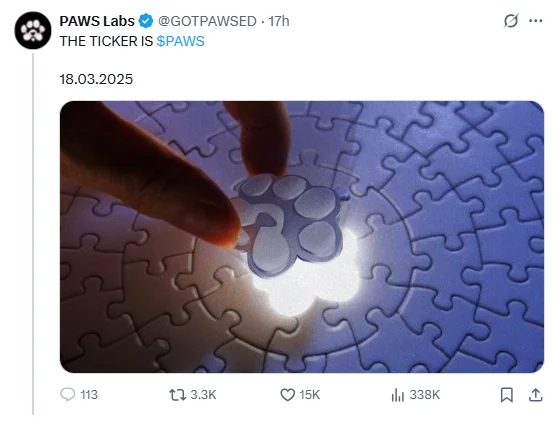This screenshot has width=557, height=424.
Task: Open the three-dot more options menu
Action: coord(535,21)
